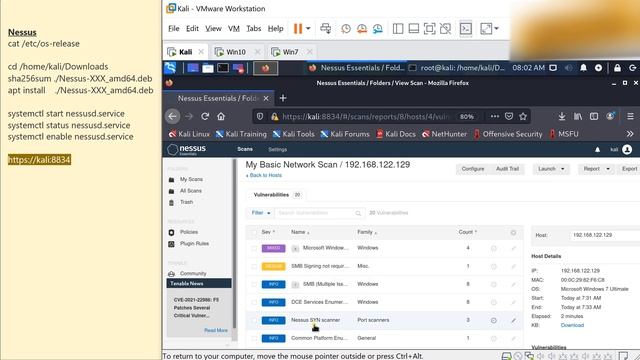The image size is (640, 360).
Task: Open the snapshot manager icon
Action: (378, 29)
